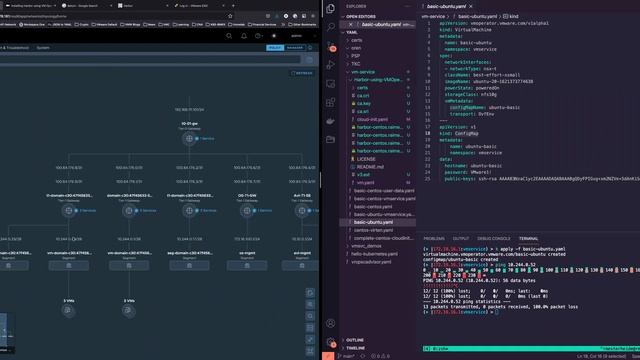Open the Manage gear icon in VS Code
Viewport: 640px width, 360px height.
point(331,342)
